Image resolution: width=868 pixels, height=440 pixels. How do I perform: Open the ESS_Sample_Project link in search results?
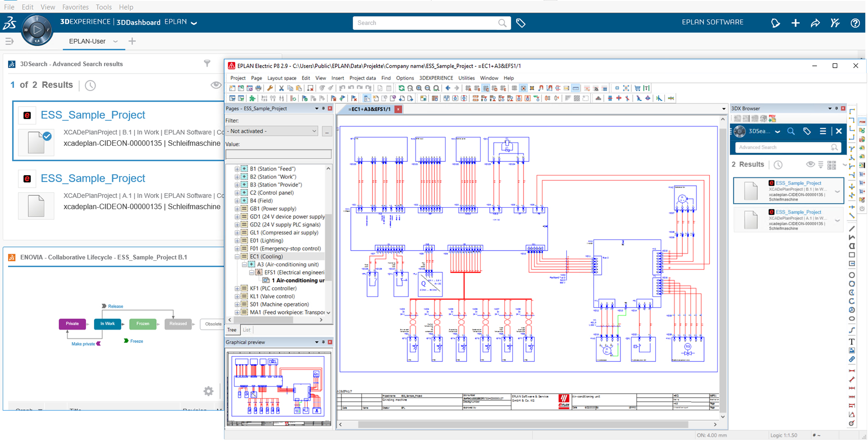(x=93, y=114)
